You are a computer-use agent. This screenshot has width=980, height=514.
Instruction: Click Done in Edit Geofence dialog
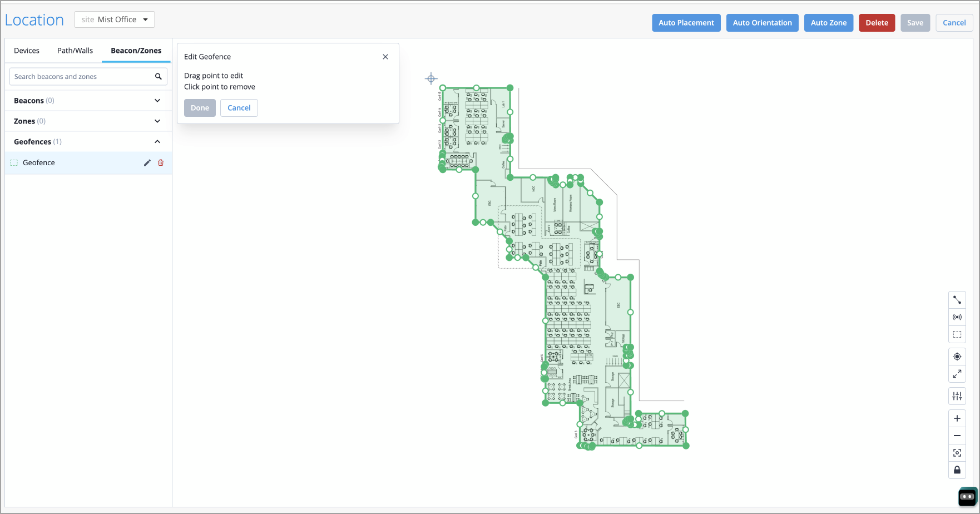tap(200, 108)
